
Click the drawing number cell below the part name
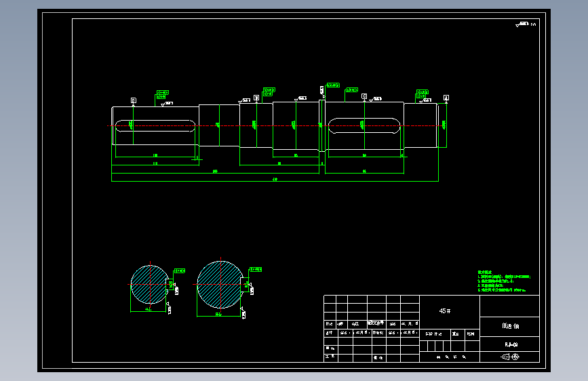509,344
